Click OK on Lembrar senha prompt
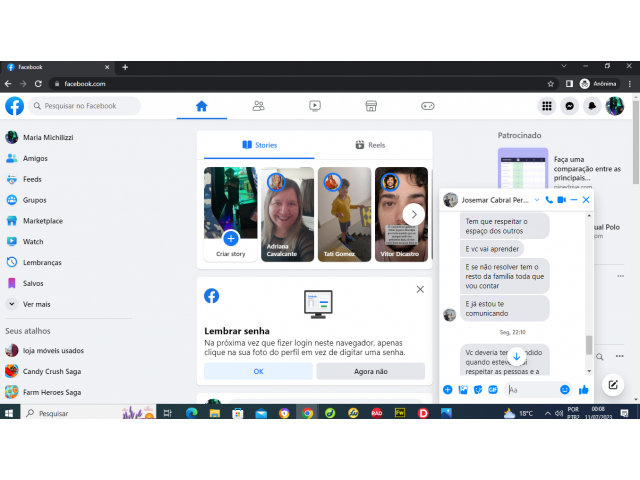Image resolution: width=640 pixels, height=480 pixels. pyautogui.click(x=258, y=371)
